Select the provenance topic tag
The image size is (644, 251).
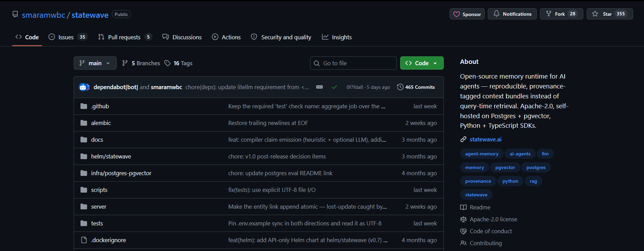pos(478,181)
